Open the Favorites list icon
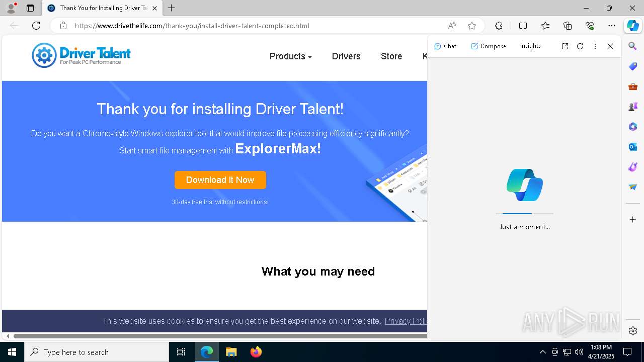The image size is (644, 362). coord(545,26)
